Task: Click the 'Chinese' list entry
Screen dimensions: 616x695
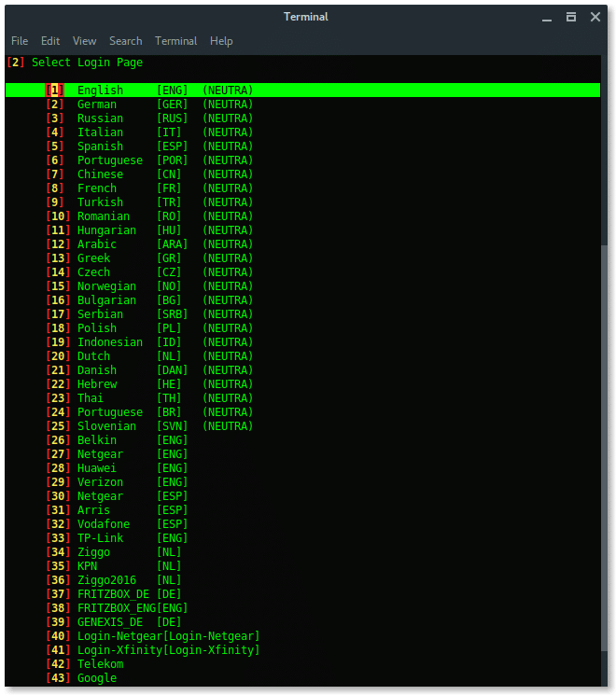Action: 100,174
